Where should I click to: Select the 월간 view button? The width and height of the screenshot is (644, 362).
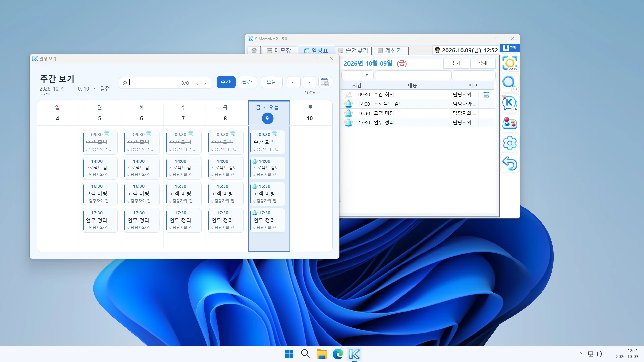click(247, 82)
